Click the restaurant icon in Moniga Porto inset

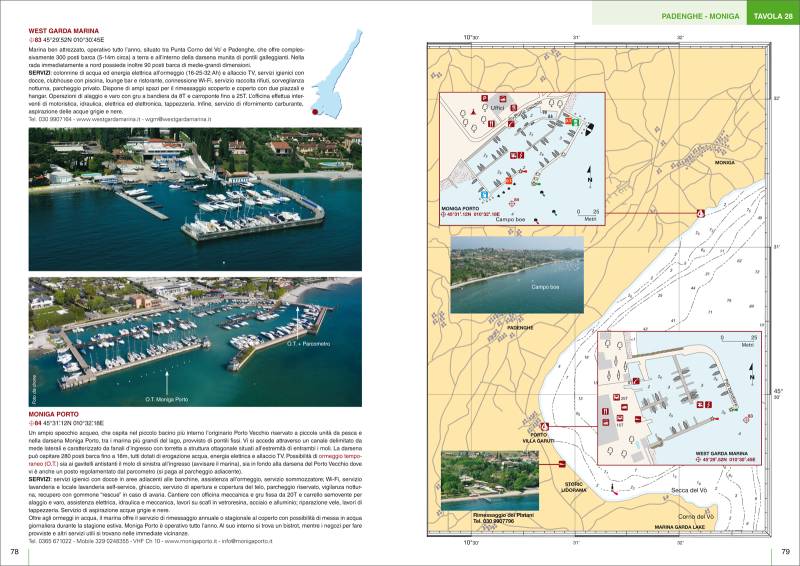490,122
